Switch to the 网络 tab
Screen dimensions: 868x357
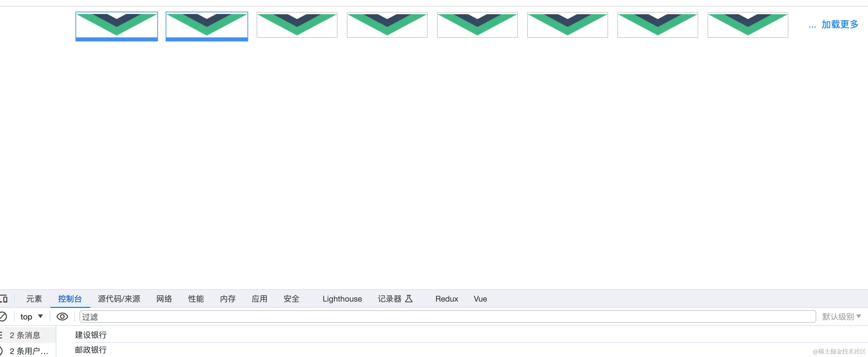pyautogui.click(x=164, y=299)
